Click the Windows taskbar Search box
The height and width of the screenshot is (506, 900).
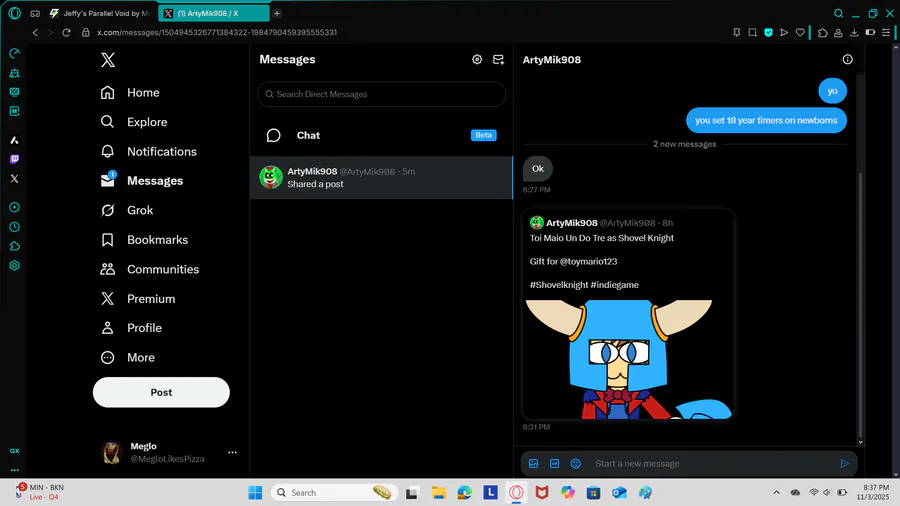pos(335,492)
